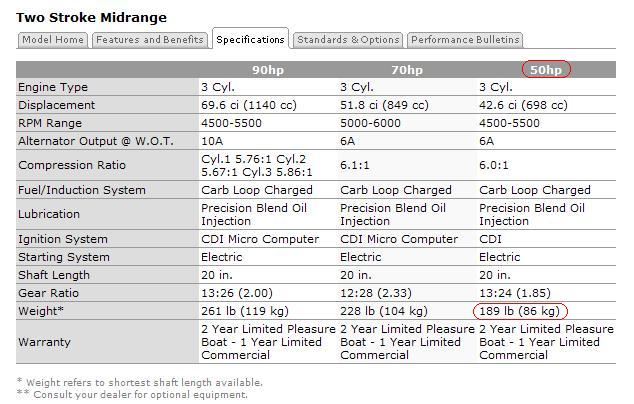This screenshot has width=634, height=404.
Task: Click the 90hp column header
Action: coord(267,70)
